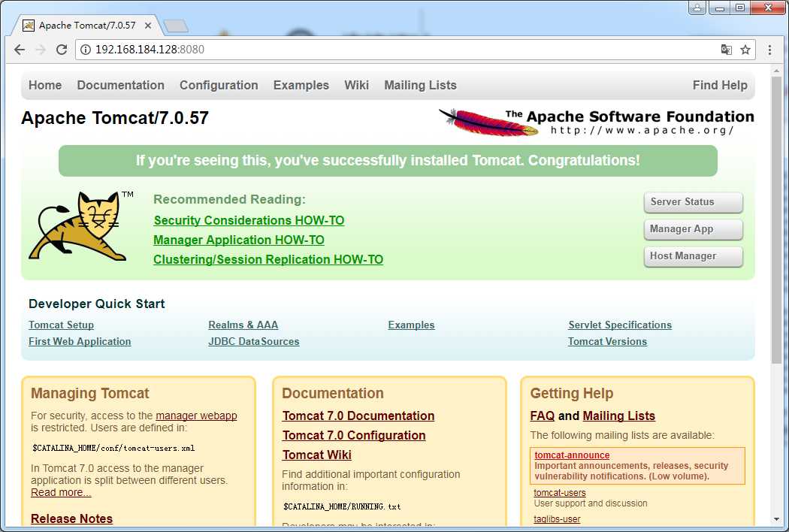789x532 pixels.
Task: Open Mailing Lists in the nav bar
Action: [x=420, y=85]
